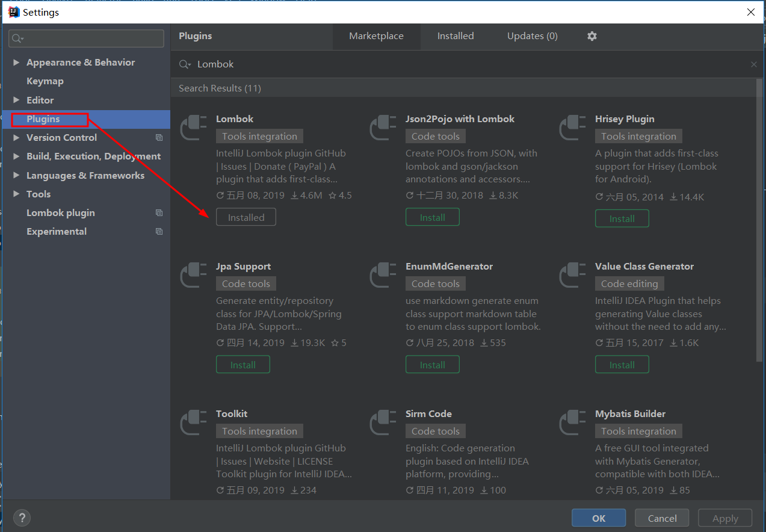
Task: Open the Lombok plugin title
Action: pyautogui.click(x=235, y=119)
